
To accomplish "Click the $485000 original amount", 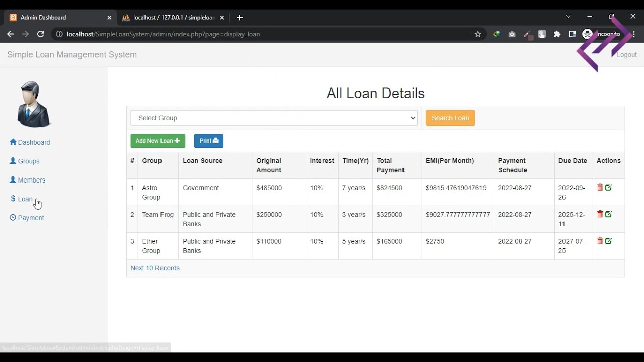I will coord(269,188).
